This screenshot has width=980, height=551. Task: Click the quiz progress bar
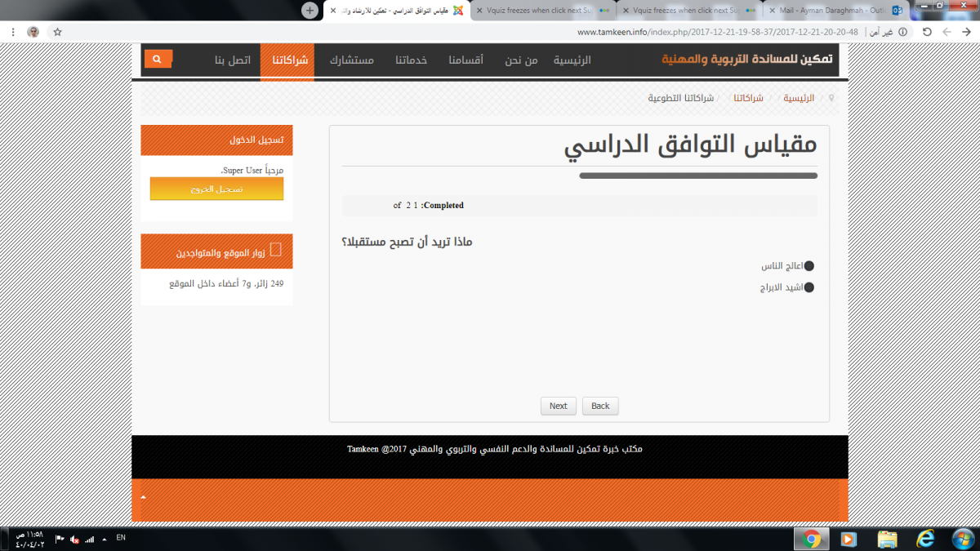pyautogui.click(x=698, y=176)
